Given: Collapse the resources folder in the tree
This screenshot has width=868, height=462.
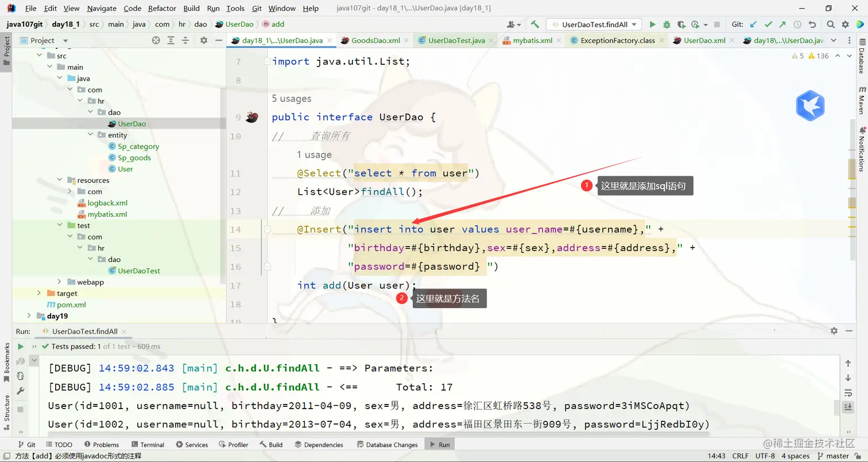Looking at the screenshot, I should [x=60, y=180].
